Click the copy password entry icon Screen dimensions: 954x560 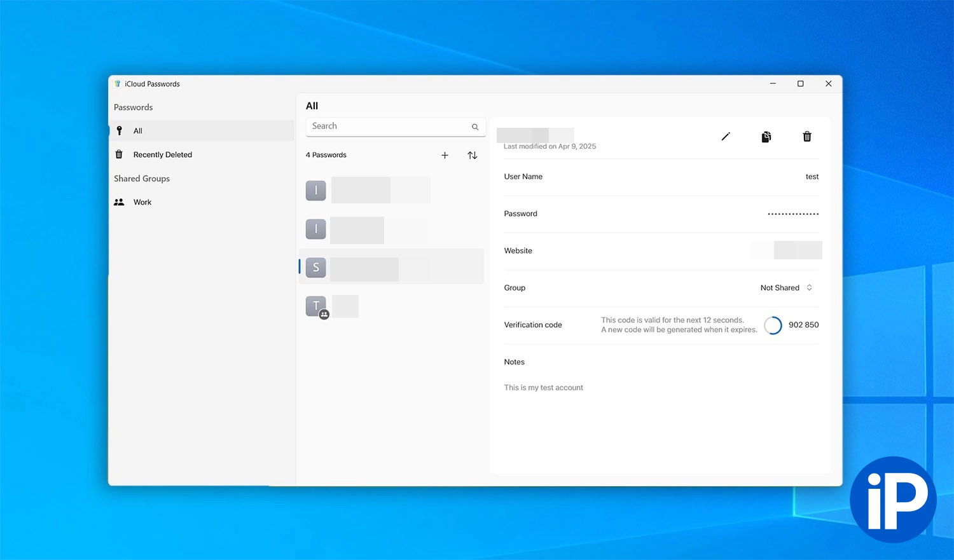coord(766,137)
